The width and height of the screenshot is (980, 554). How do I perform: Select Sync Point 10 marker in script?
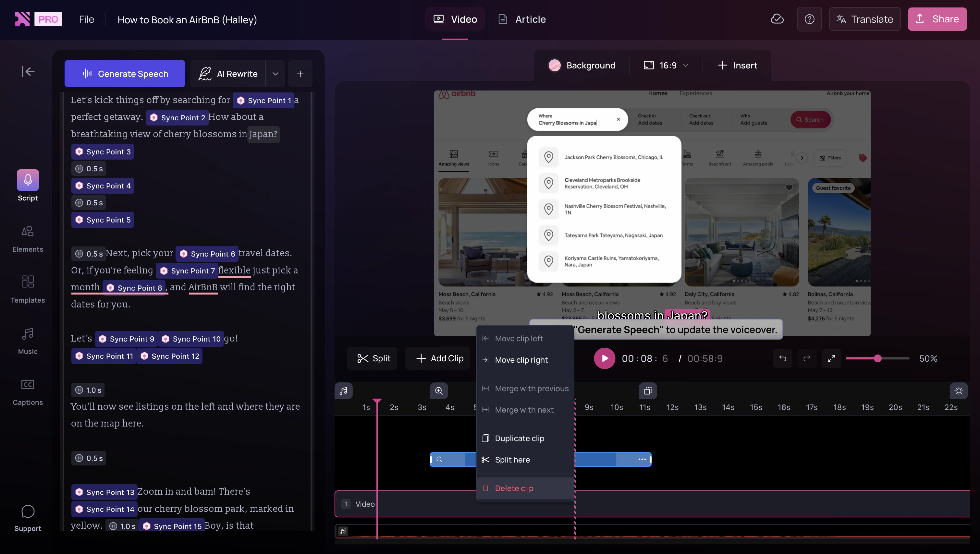tap(191, 339)
